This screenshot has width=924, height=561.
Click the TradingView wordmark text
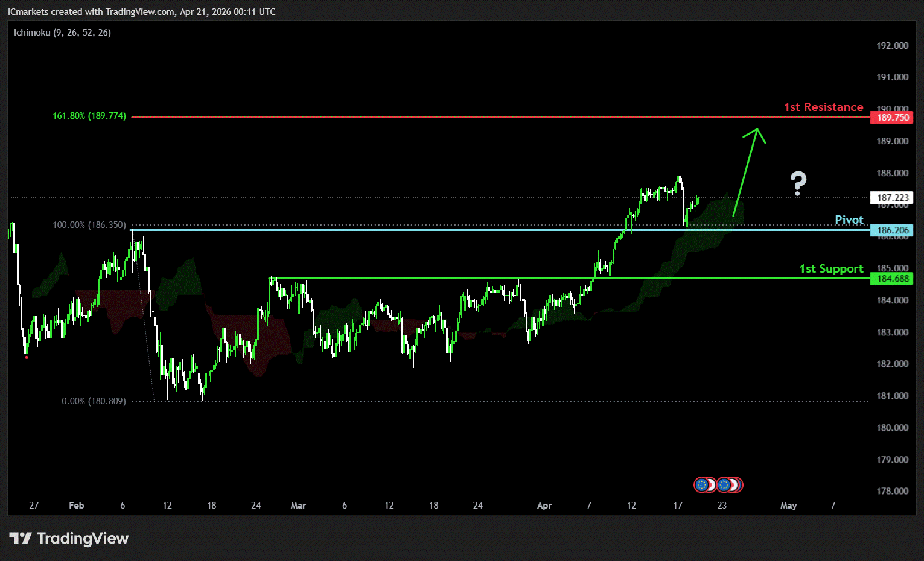pos(83,538)
